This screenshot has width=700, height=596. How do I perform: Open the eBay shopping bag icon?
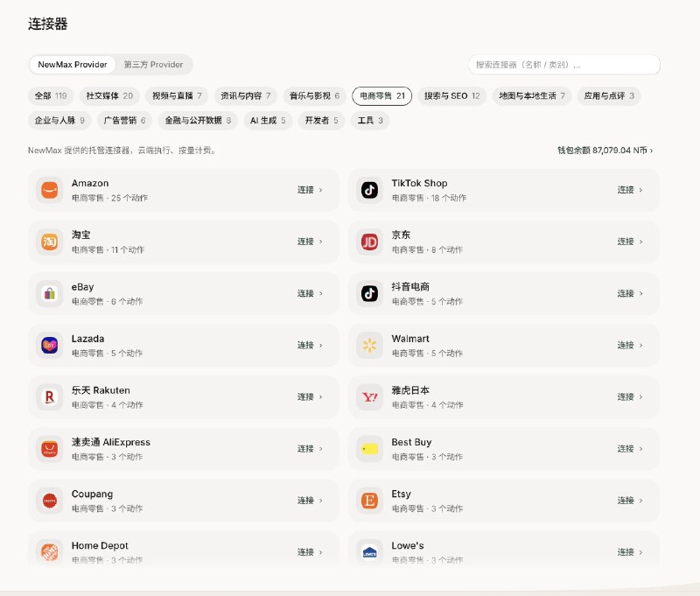point(50,294)
